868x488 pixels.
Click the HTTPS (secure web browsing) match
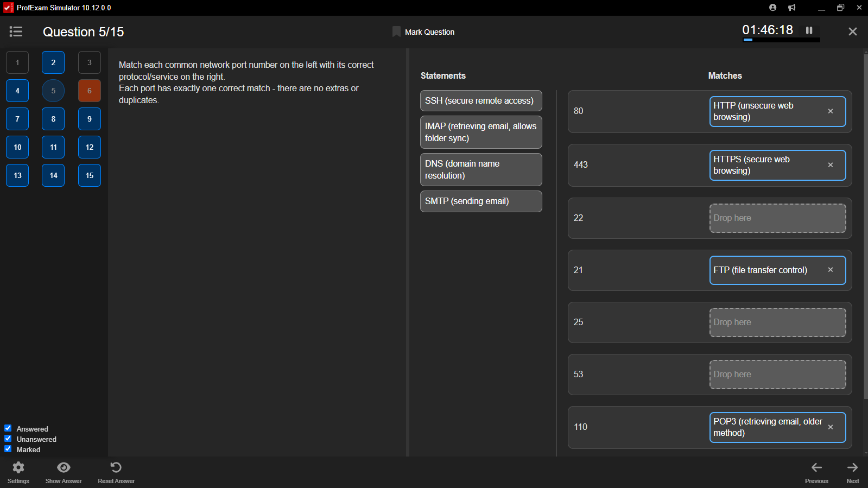click(777, 165)
